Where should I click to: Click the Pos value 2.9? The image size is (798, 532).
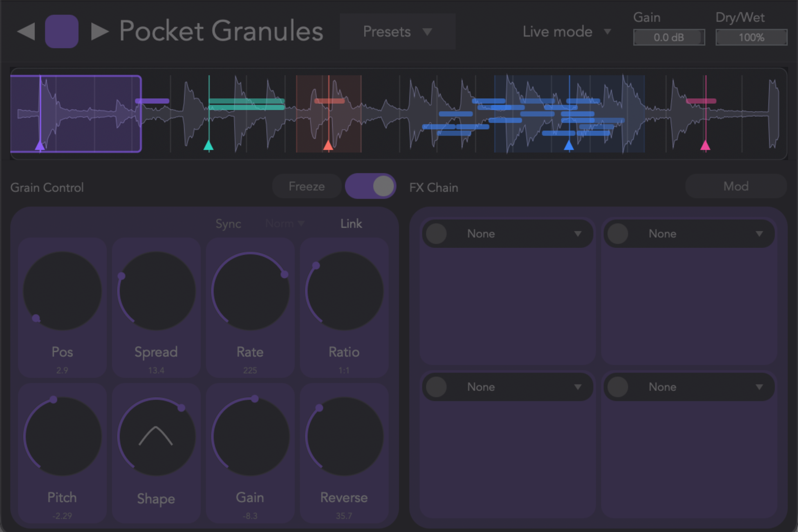click(62, 370)
